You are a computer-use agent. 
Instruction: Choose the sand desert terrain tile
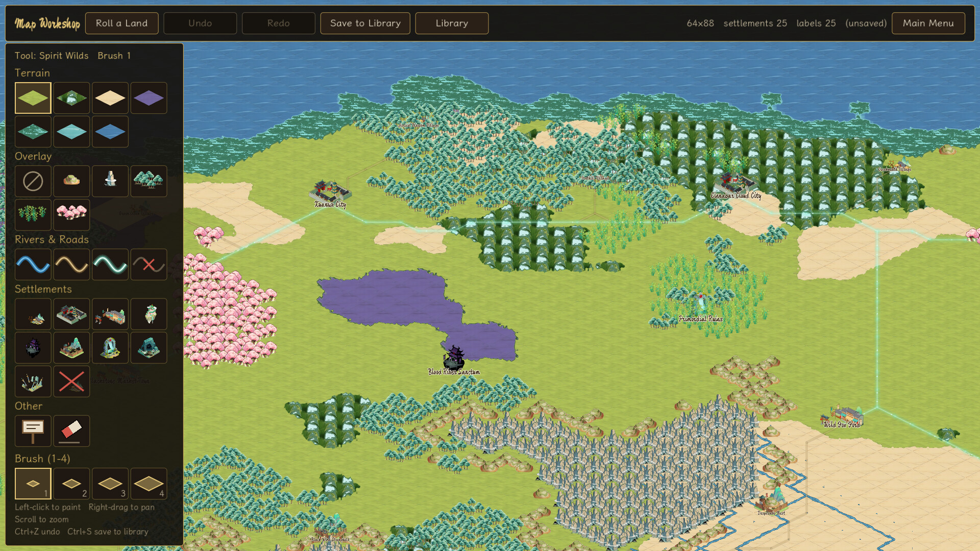tap(110, 98)
